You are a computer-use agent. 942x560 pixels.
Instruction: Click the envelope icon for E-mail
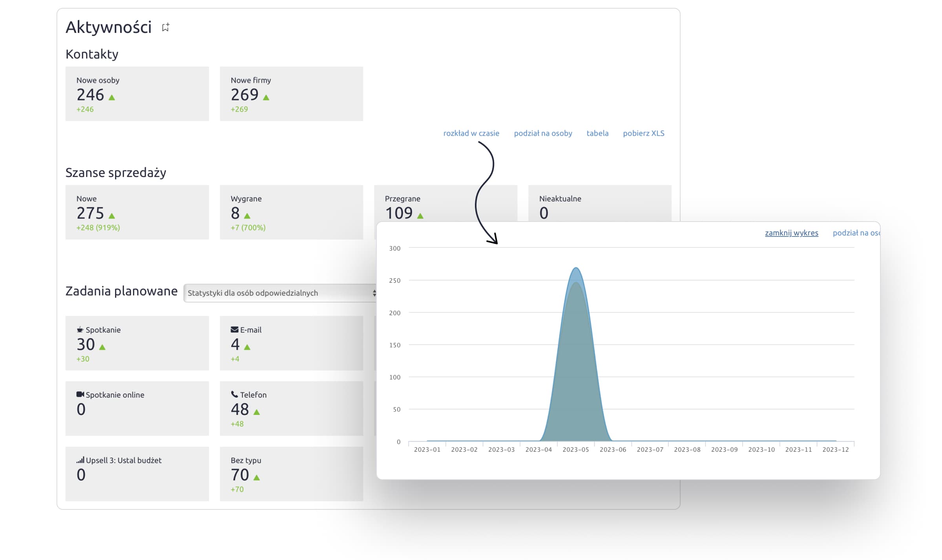[235, 329]
